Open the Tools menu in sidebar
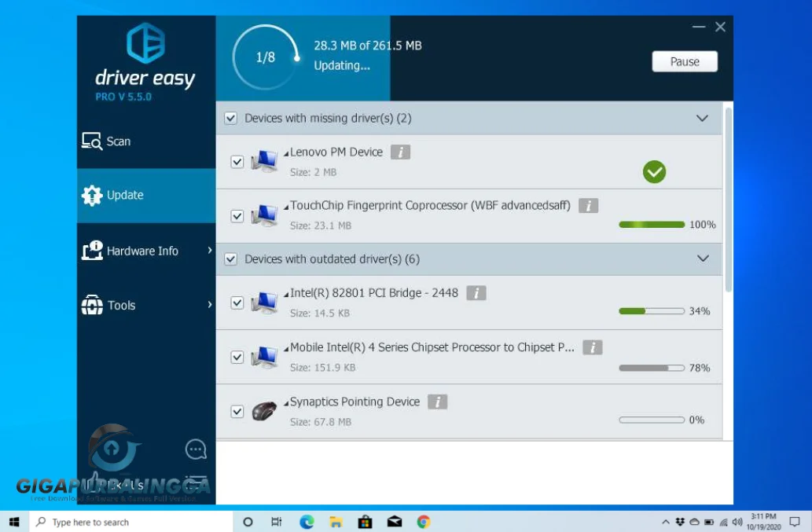 click(x=121, y=306)
